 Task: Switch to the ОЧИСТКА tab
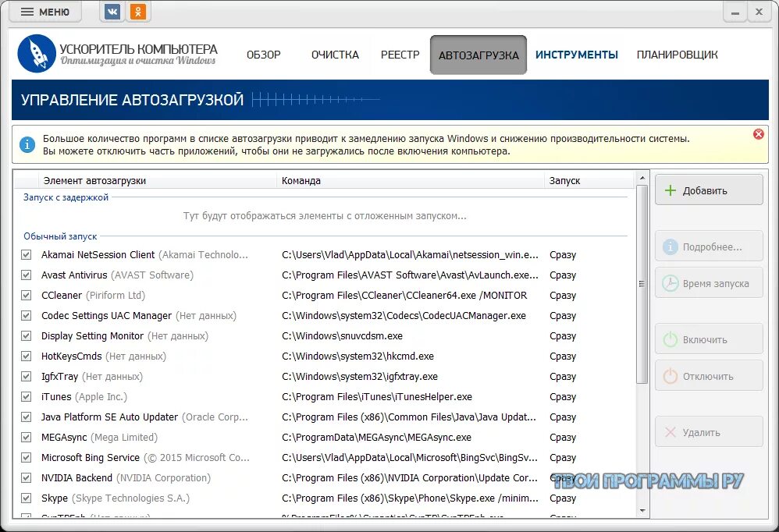click(x=335, y=55)
